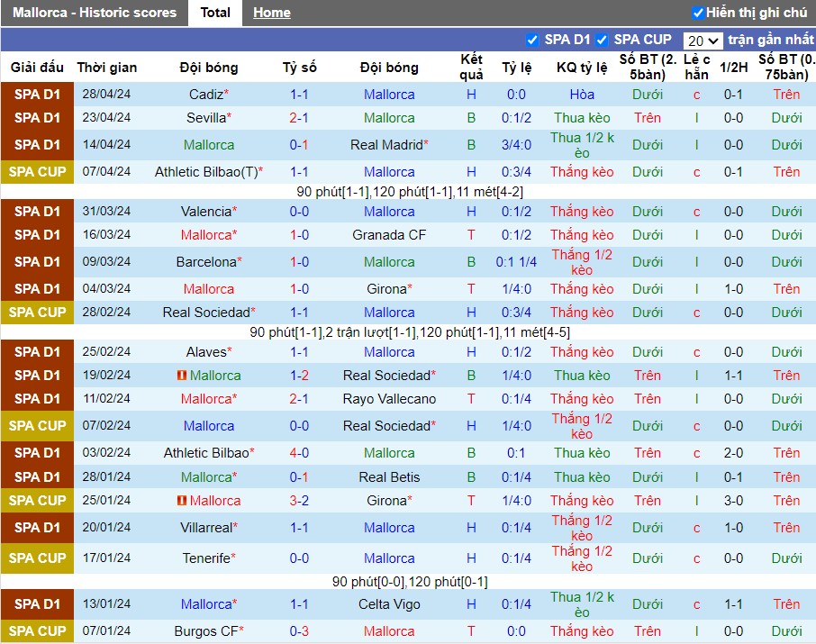This screenshot has height=644, width=816.
Task: Select the date 09/03/24
Action: click(106, 262)
